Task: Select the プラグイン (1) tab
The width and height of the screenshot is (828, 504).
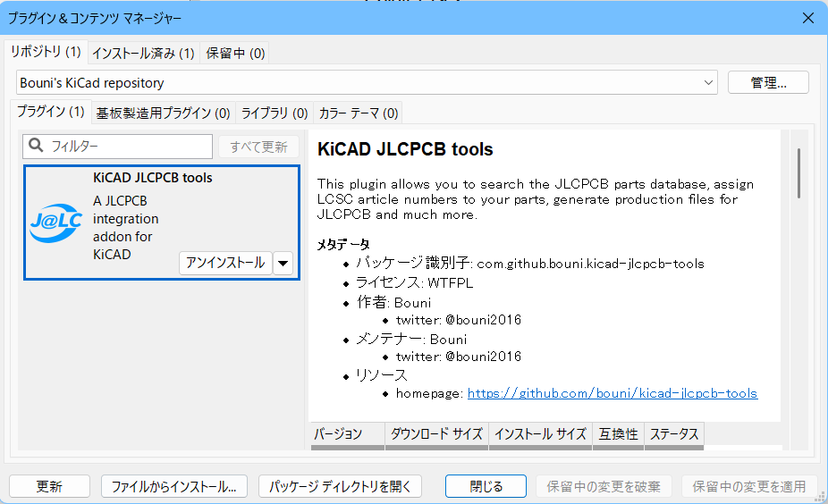Action: point(50,112)
